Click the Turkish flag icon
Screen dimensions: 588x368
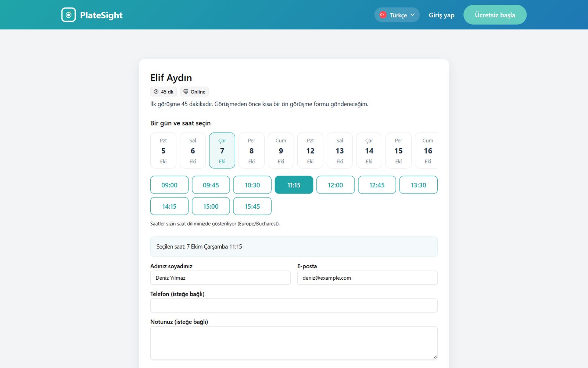click(x=383, y=15)
